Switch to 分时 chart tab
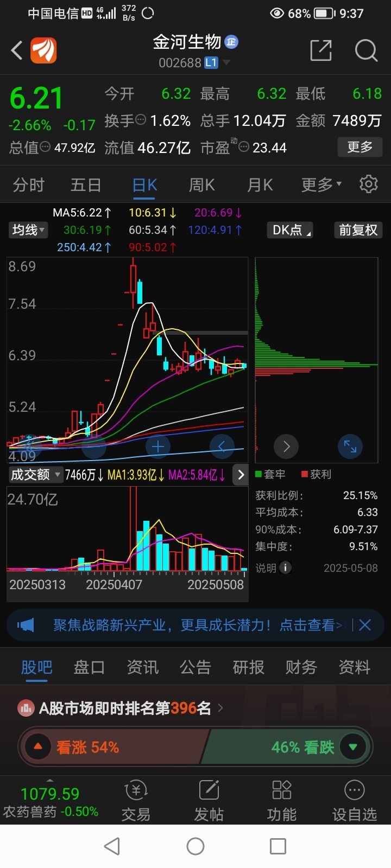The width and height of the screenshot is (391, 868). point(28,185)
